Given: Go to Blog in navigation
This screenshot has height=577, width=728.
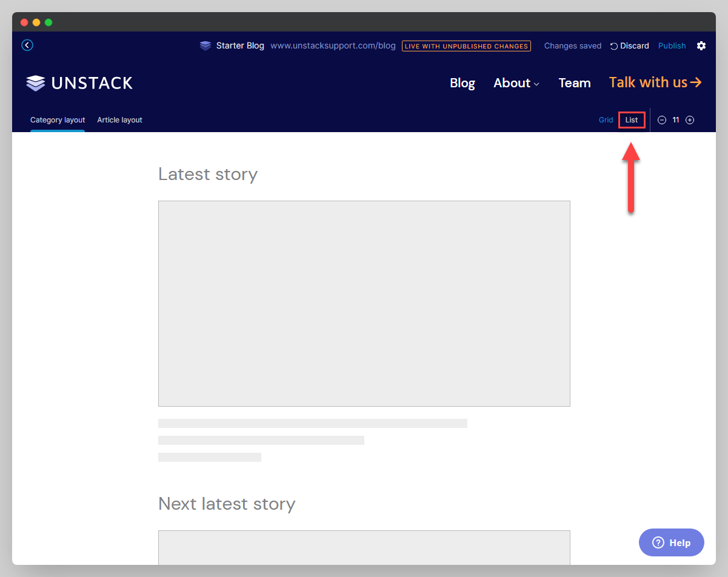Looking at the screenshot, I should tap(463, 83).
